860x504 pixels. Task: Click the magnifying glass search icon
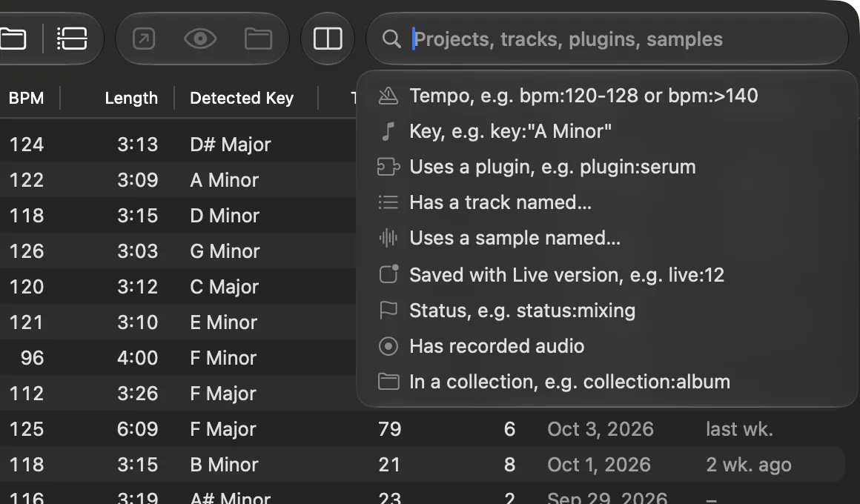391,39
